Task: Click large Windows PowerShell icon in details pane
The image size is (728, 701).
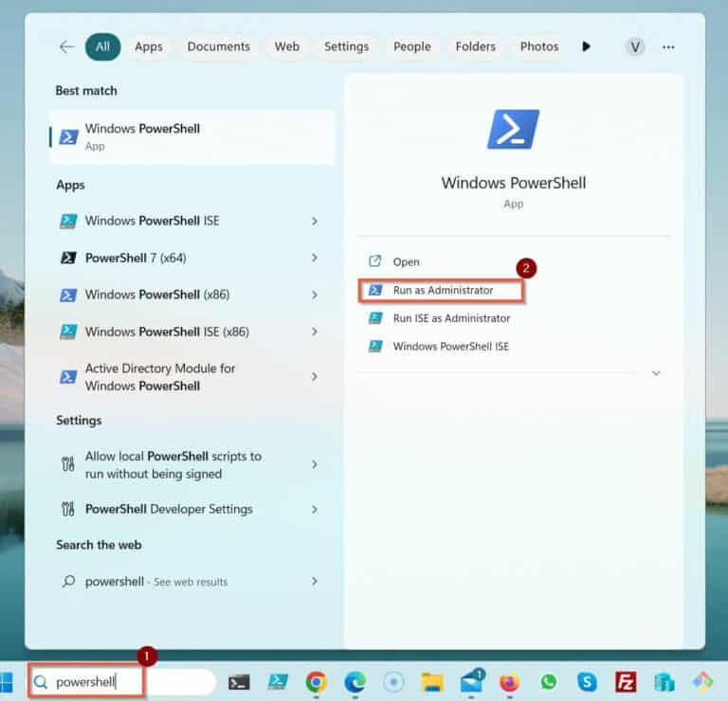Action: tap(513, 130)
